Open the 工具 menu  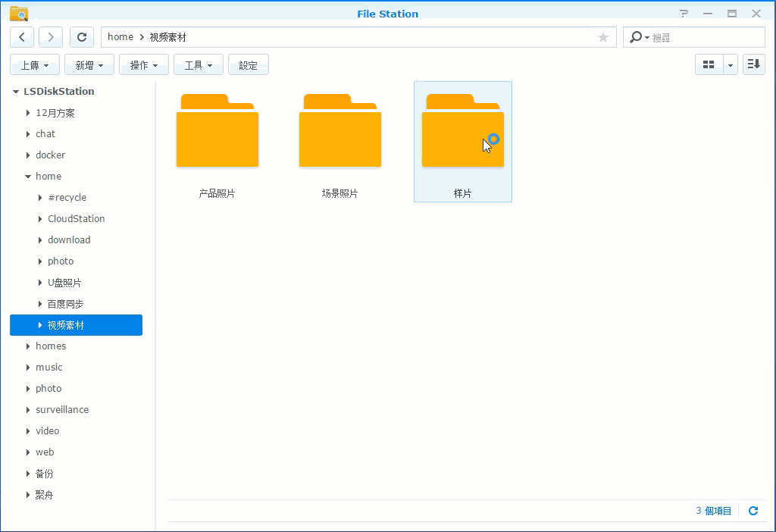[198, 64]
